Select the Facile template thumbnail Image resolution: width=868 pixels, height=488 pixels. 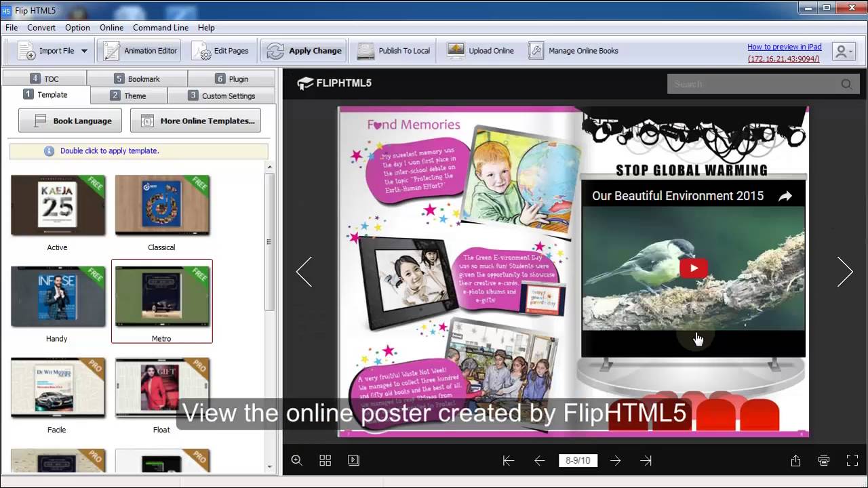pos(58,388)
